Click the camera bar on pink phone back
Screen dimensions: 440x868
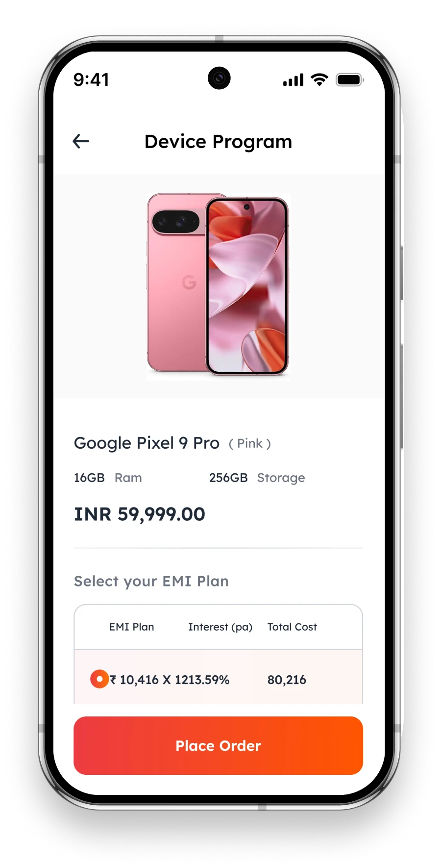(177, 222)
